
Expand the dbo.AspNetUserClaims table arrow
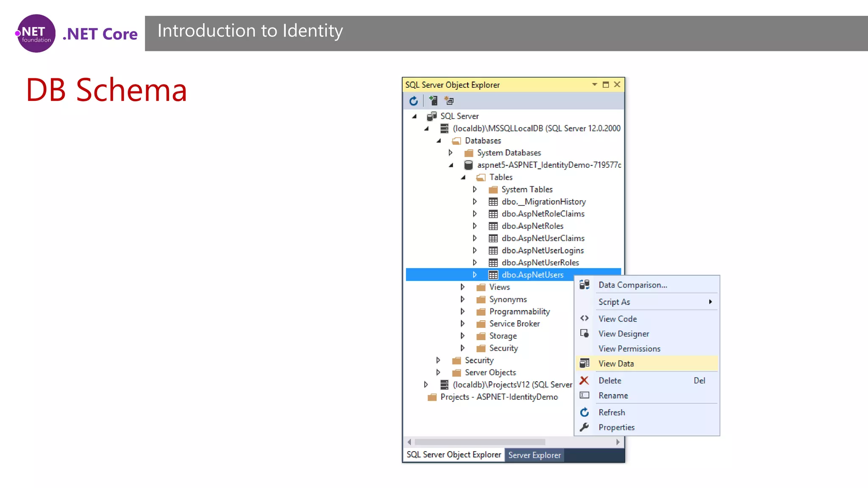[475, 238]
